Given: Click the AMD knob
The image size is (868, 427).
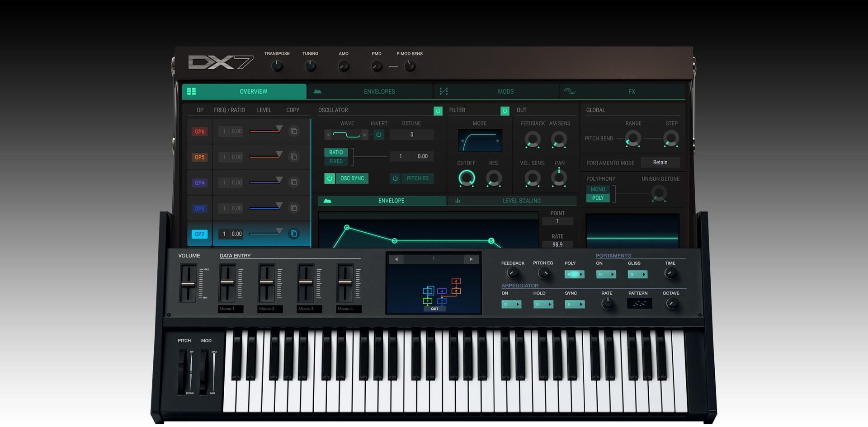Looking at the screenshot, I should click(344, 66).
